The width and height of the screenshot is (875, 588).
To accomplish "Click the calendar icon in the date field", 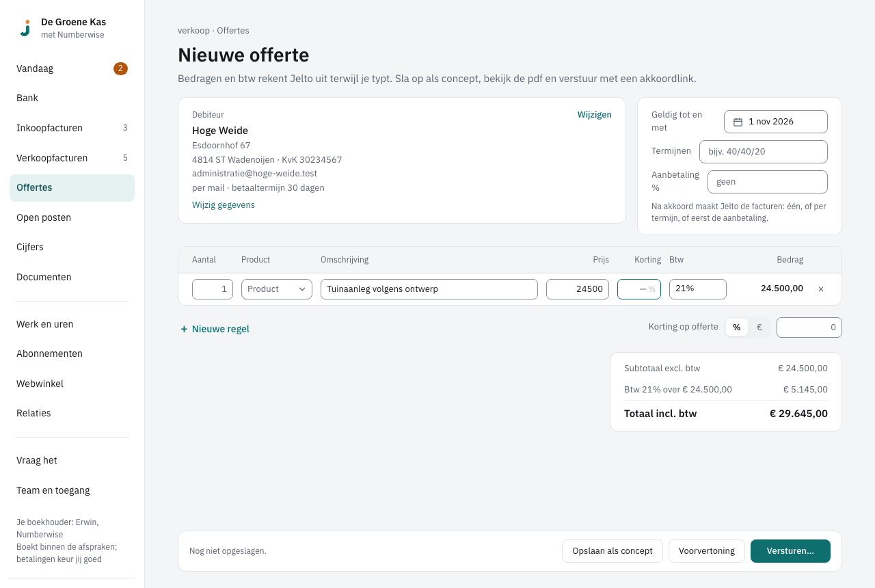I will (738, 122).
